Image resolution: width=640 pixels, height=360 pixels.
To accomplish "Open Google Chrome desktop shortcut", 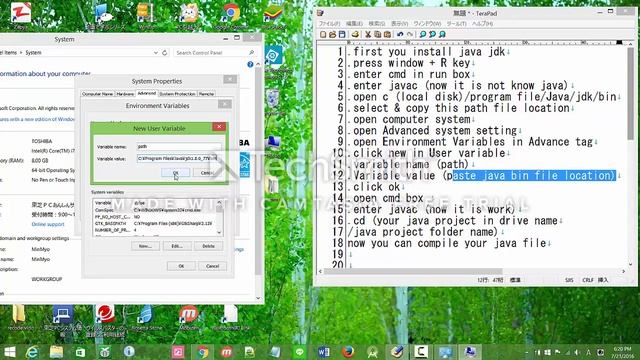I will tap(231, 16).
